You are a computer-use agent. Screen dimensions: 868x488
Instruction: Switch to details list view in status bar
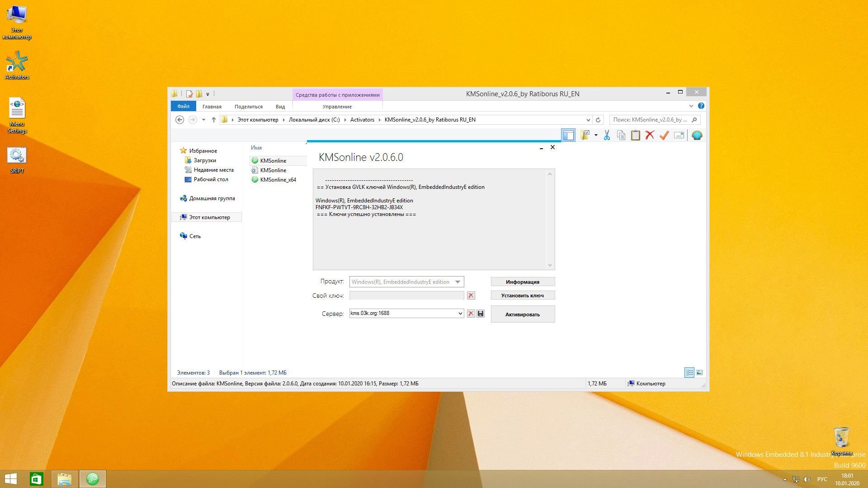click(689, 373)
